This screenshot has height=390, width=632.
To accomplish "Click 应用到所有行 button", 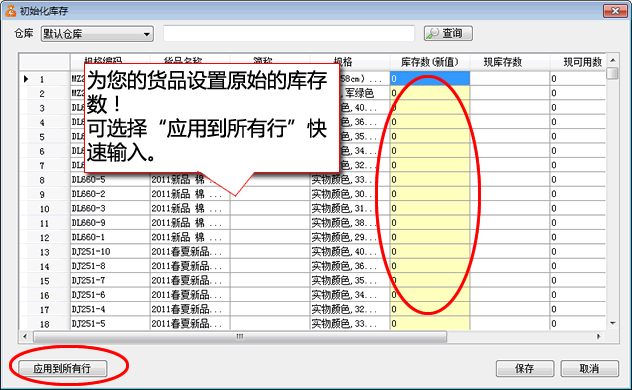I will (62, 368).
